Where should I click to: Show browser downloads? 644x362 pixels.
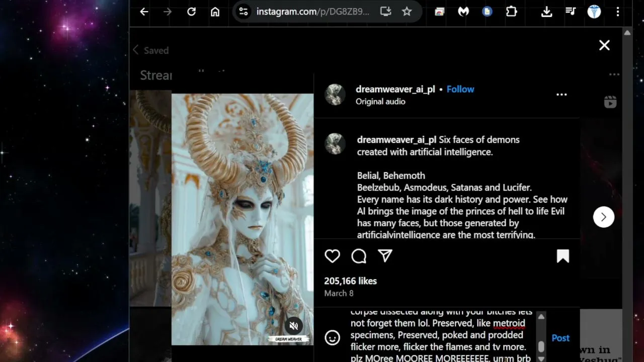pos(547,12)
